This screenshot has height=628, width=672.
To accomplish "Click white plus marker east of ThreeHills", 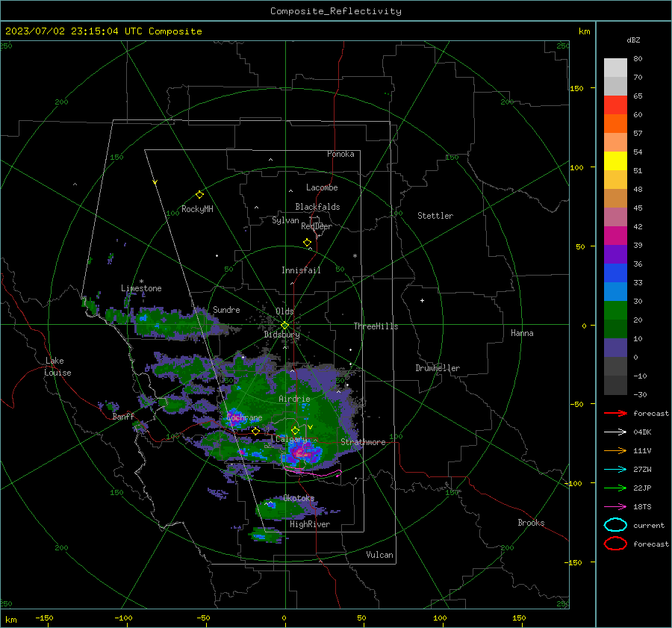I will pyautogui.click(x=422, y=300).
